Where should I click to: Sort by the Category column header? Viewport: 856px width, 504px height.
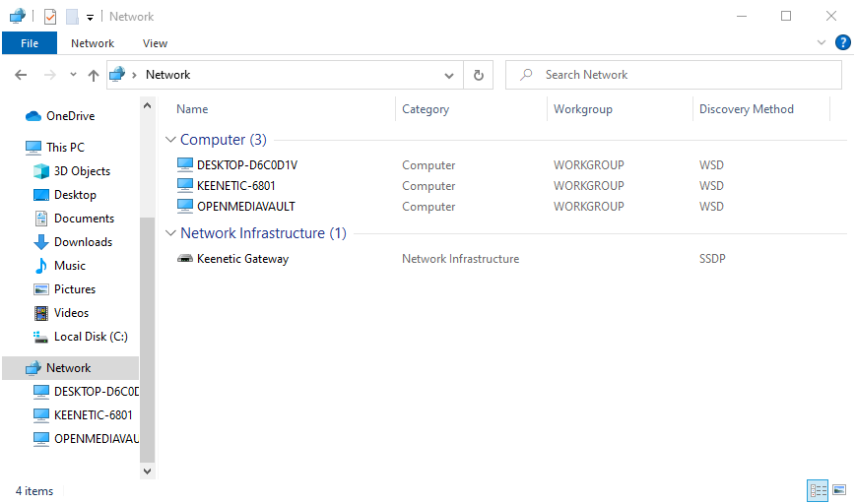[426, 109]
